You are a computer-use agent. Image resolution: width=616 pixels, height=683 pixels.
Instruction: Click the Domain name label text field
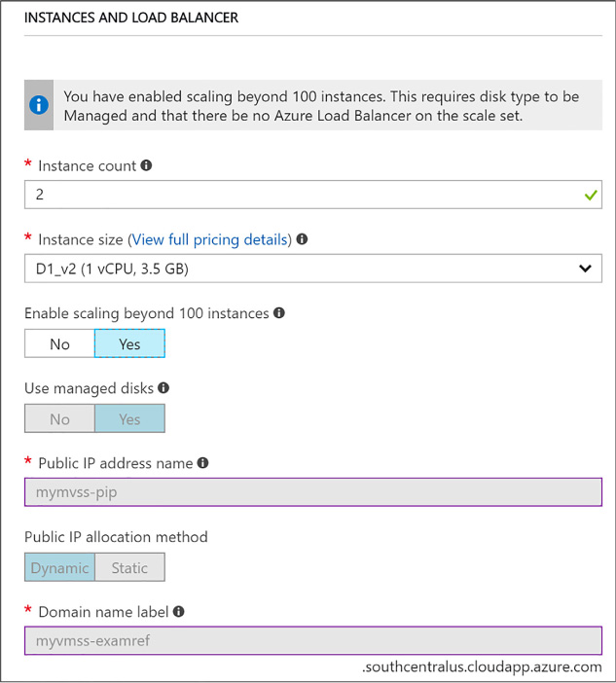pos(313,641)
